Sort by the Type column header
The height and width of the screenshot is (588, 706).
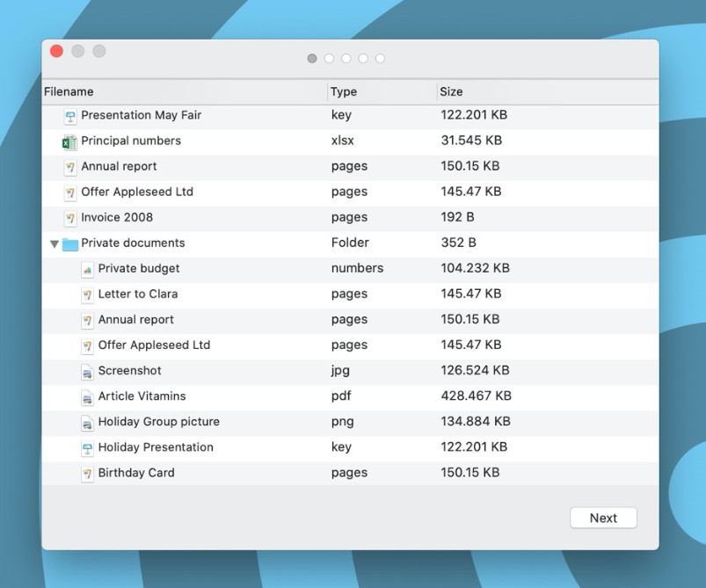click(382, 91)
